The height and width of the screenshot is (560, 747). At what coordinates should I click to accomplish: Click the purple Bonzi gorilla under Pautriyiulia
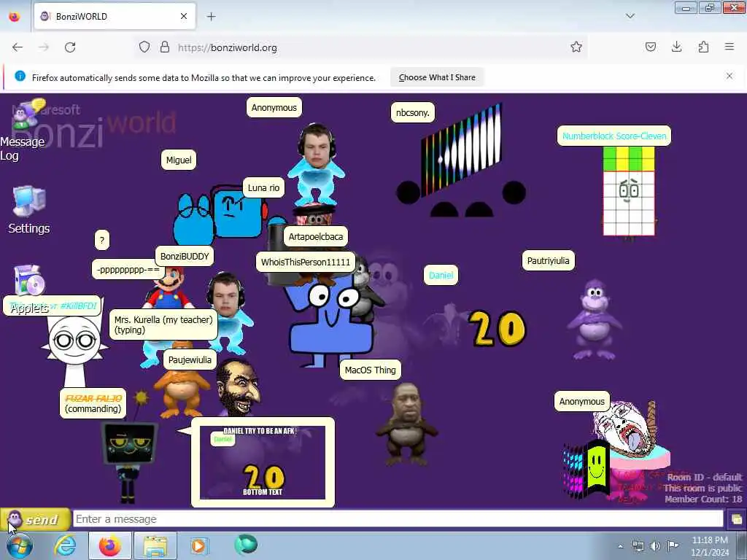point(595,319)
